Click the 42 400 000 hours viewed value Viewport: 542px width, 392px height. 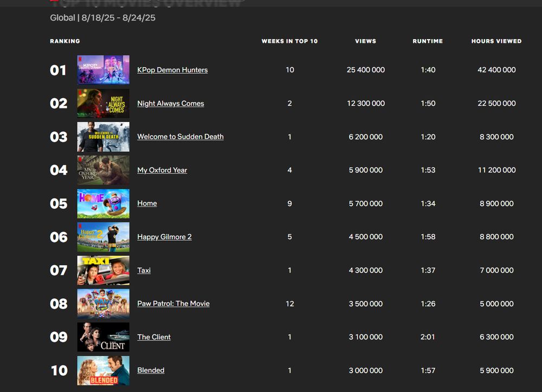[x=496, y=70]
